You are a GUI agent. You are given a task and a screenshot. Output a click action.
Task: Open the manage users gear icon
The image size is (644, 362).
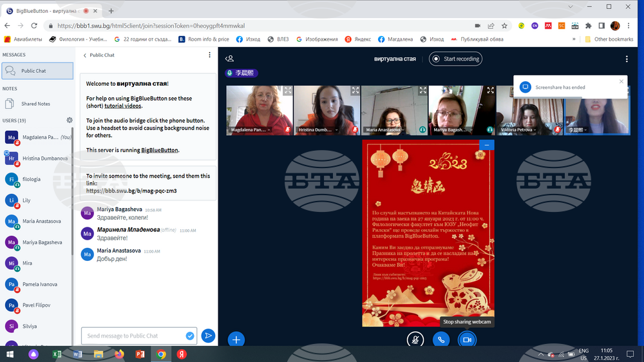(x=70, y=120)
